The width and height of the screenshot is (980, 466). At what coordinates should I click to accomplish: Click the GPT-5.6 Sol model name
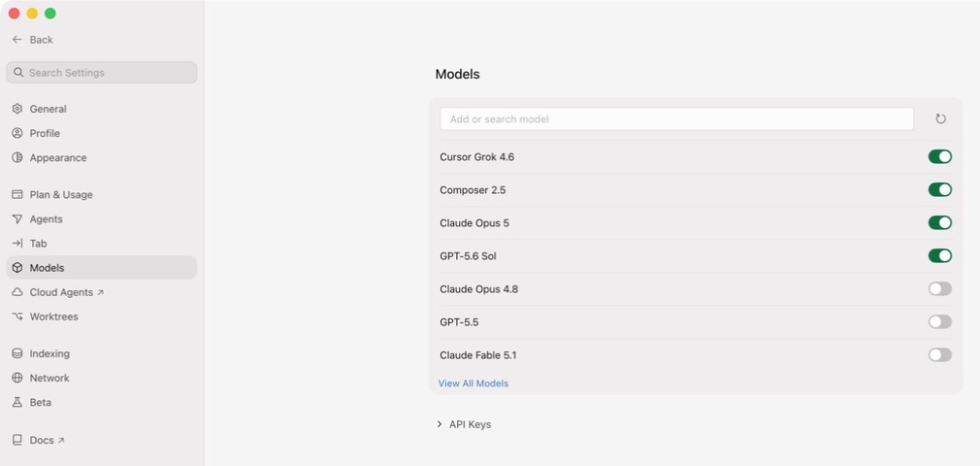click(468, 256)
